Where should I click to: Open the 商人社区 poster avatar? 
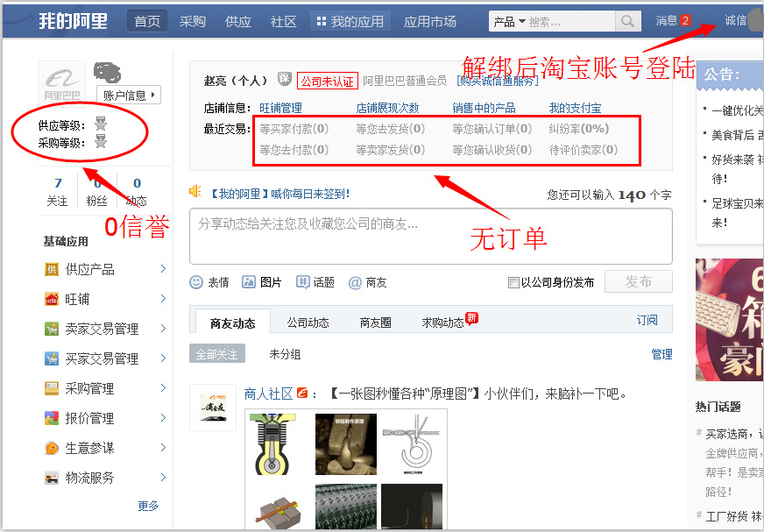point(213,408)
